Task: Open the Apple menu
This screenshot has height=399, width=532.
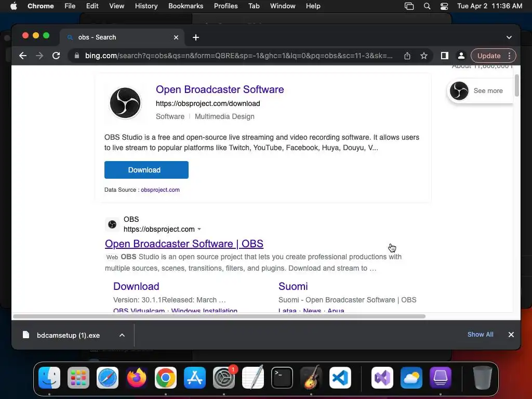Action: pos(14,6)
